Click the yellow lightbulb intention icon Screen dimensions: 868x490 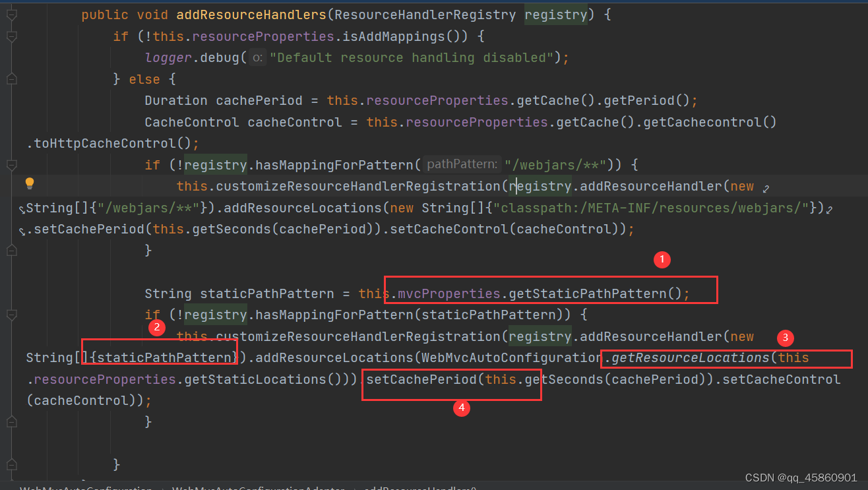pyautogui.click(x=29, y=183)
